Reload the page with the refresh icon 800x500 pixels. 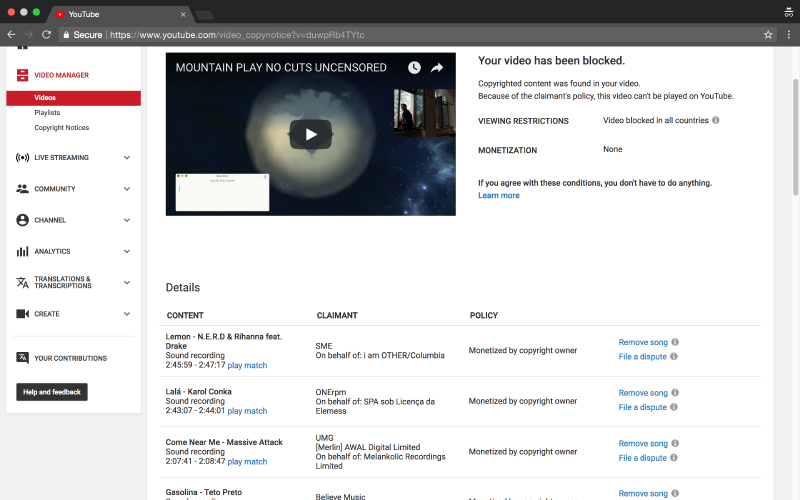(x=46, y=35)
